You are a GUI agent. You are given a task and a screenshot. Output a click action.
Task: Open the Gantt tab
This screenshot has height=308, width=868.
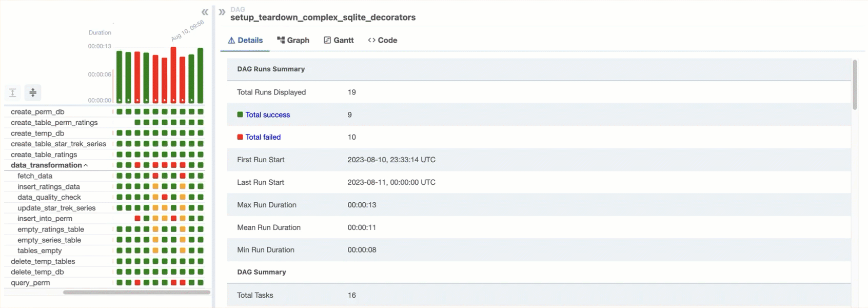click(x=339, y=40)
